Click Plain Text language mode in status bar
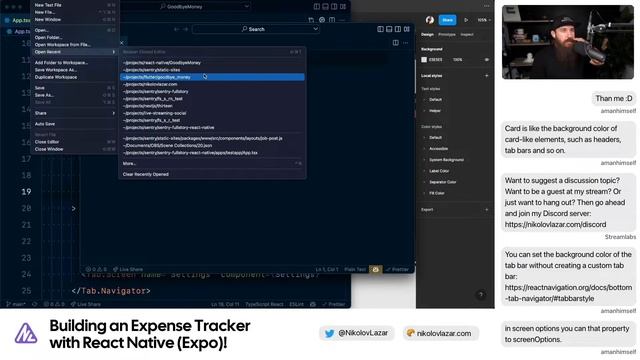 click(x=355, y=269)
